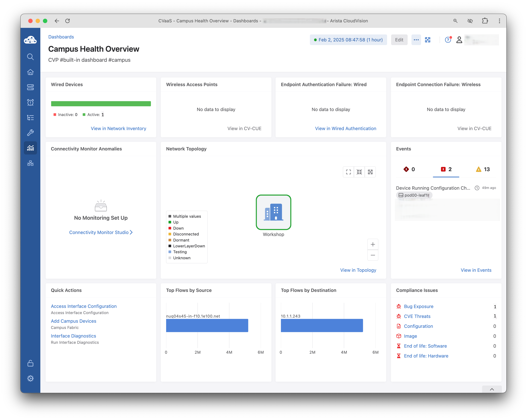This screenshot has width=527, height=420.
Task: Toggle the Inactive legend in Wired Devices
Action: (x=65, y=115)
